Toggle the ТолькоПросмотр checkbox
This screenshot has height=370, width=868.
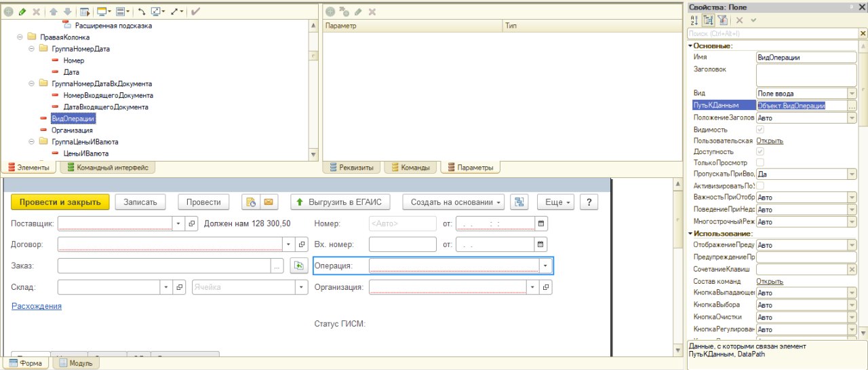pyautogui.click(x=760, y=163)
